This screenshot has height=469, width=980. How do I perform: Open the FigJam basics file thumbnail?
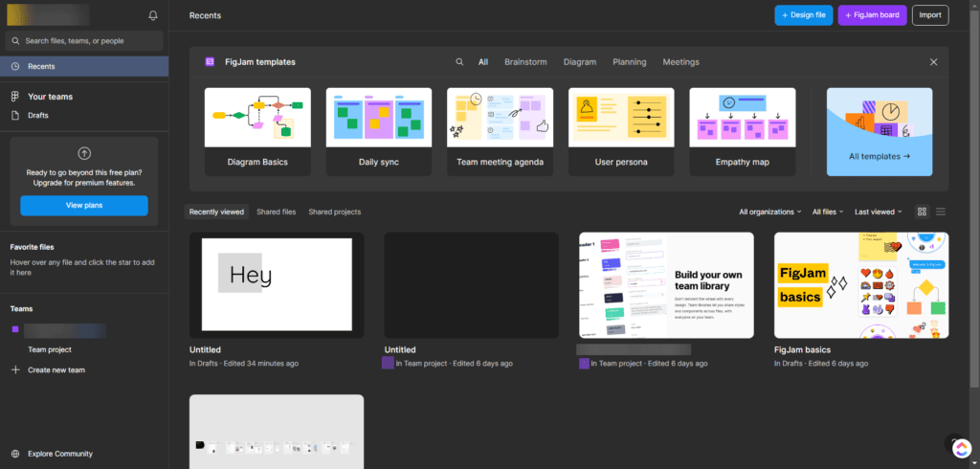pos(860,285)
